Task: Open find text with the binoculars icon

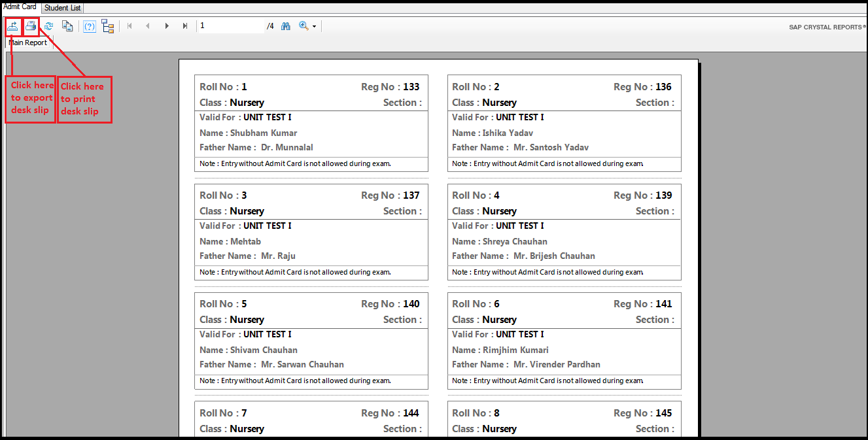Action: tap(286, 26)
